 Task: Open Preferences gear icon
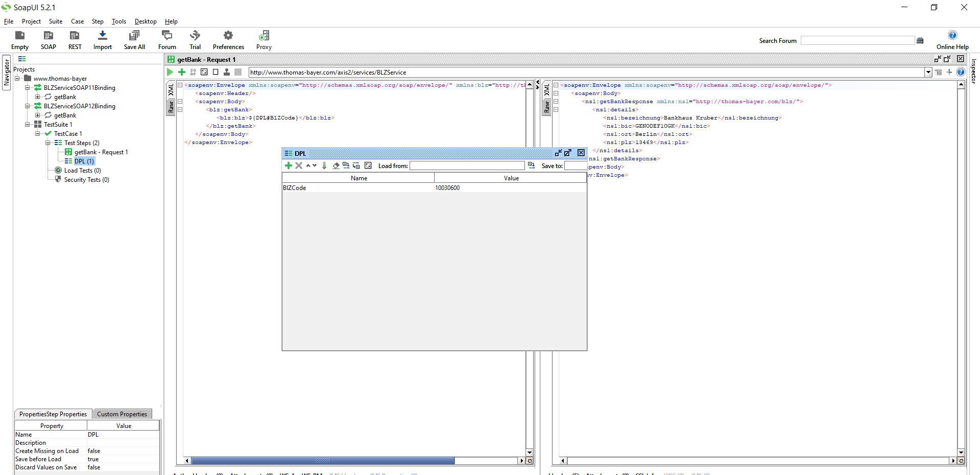pos(228,40)
